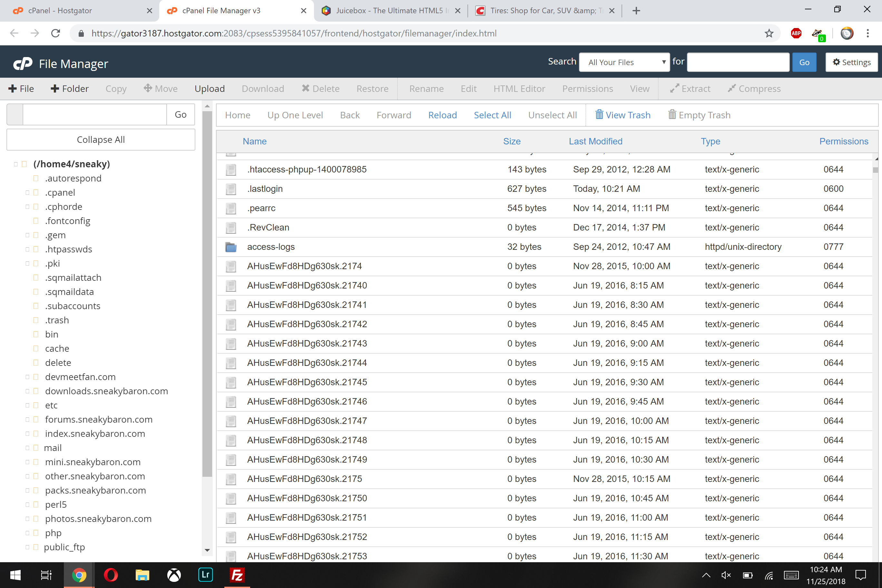Open the Windows Start menu

click(15, 575)
